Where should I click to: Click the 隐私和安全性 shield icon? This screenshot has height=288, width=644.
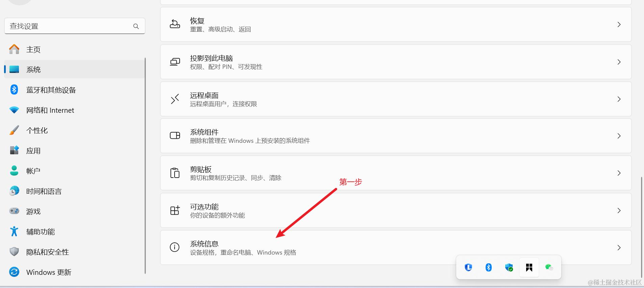(14, 252)
